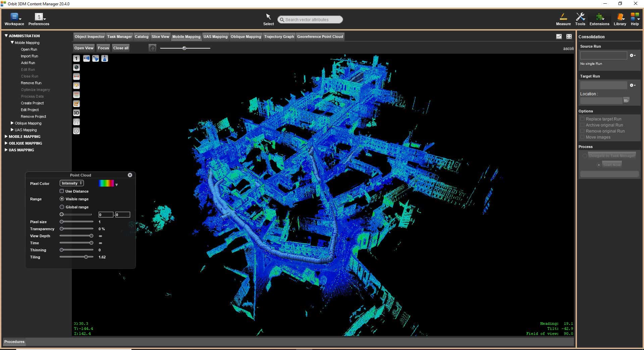The height and width of the screenshot is (350, 644).
Task: Enable the Use Distance checkbox
Action: click(62, 191)
